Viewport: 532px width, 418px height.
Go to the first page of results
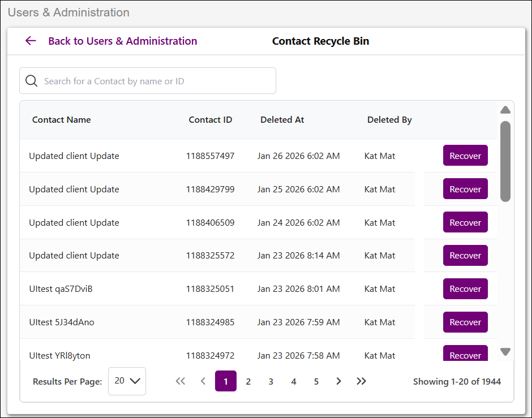click(x=181, y=381)
